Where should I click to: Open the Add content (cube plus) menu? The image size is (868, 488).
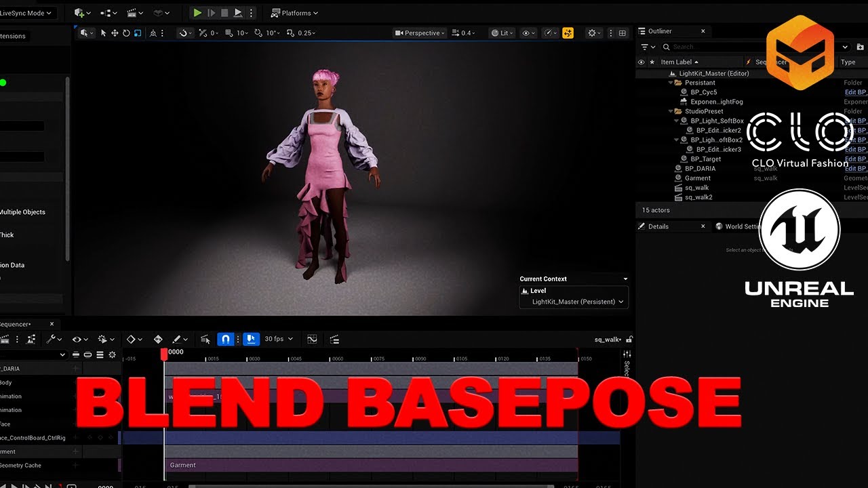pyautogui.click(x=82, y=13)
